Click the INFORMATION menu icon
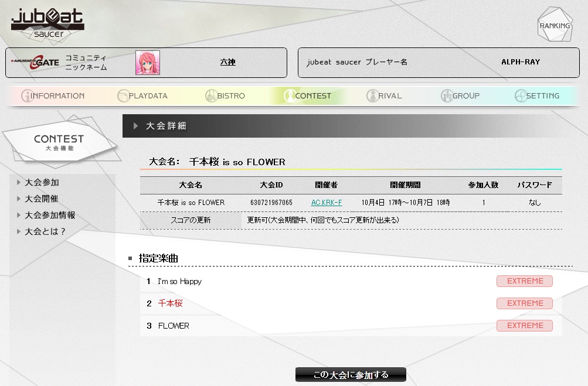 tap(26, 95)
